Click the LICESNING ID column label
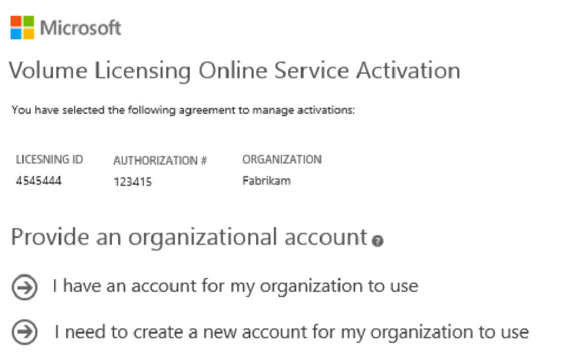The width and height of the screenshot is (588, 364). pos(49,160)
